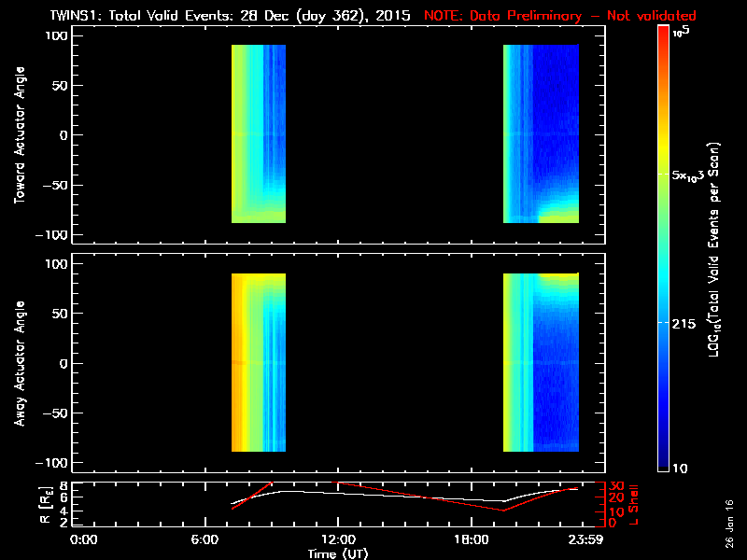This screenshot has width=747, height=560.
Task: Click the red '30' tick on L Shell axis
Action: 616,486
